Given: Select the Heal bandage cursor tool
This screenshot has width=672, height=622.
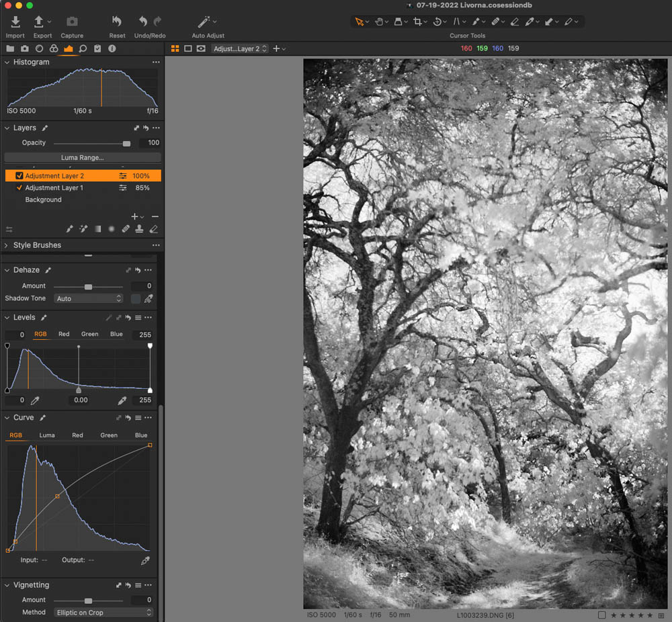Looking at the screenshot, I should pos(495,21).
